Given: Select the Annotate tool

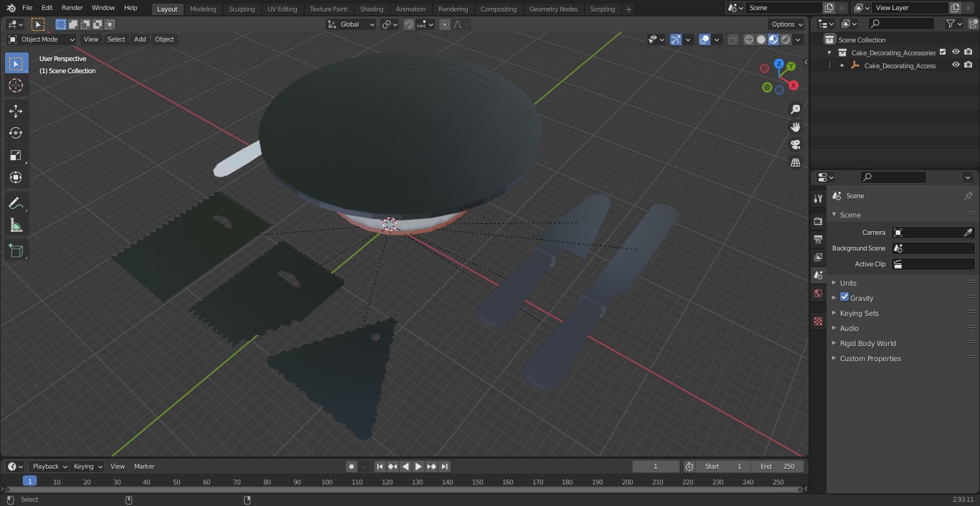Looking at the screenshot, I should (16, 204).
